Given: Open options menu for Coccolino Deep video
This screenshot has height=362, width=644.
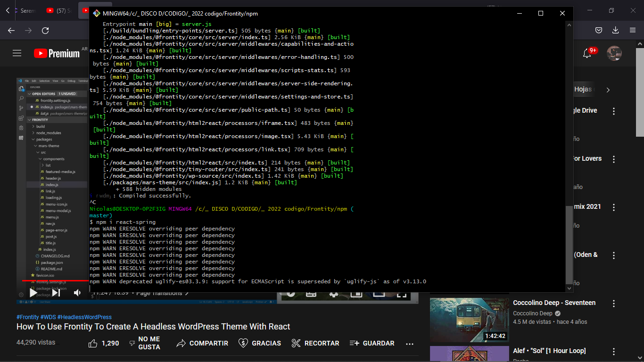Looking at the screenshot, I should [614, 304].
